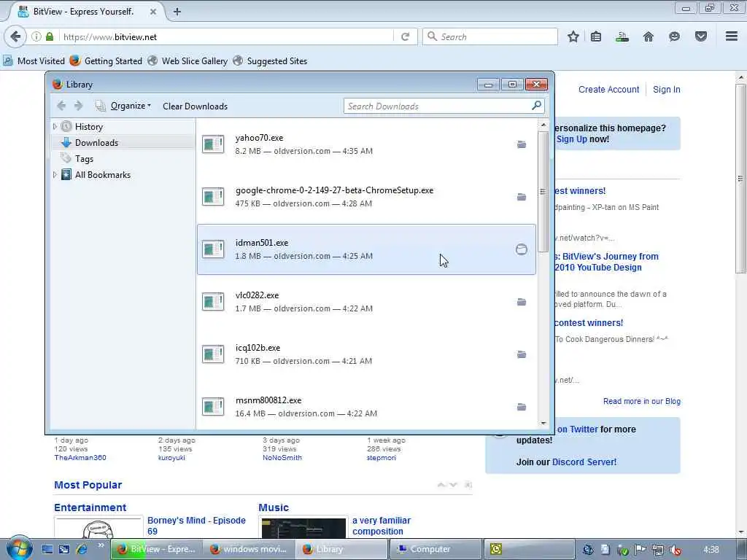
Task: Open TheArkman360 user link
Action: click(x=80, y=458)
